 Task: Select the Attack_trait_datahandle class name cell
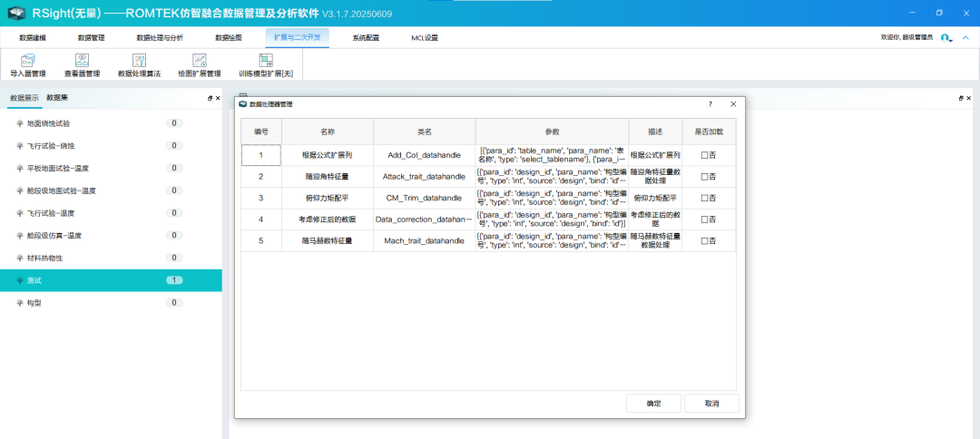[424, 176]
